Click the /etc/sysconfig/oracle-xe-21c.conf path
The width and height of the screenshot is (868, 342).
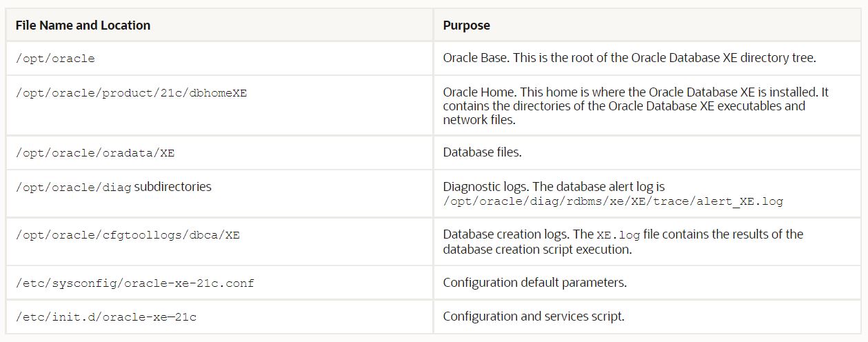coord(134,283)
